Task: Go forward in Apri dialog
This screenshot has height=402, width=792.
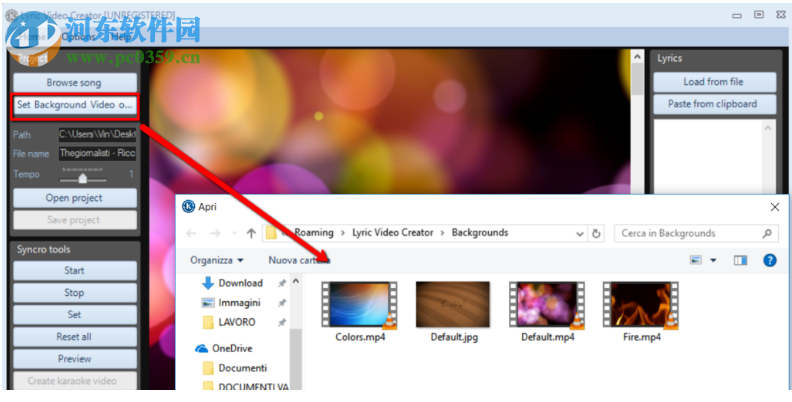Action: (215, 233)
